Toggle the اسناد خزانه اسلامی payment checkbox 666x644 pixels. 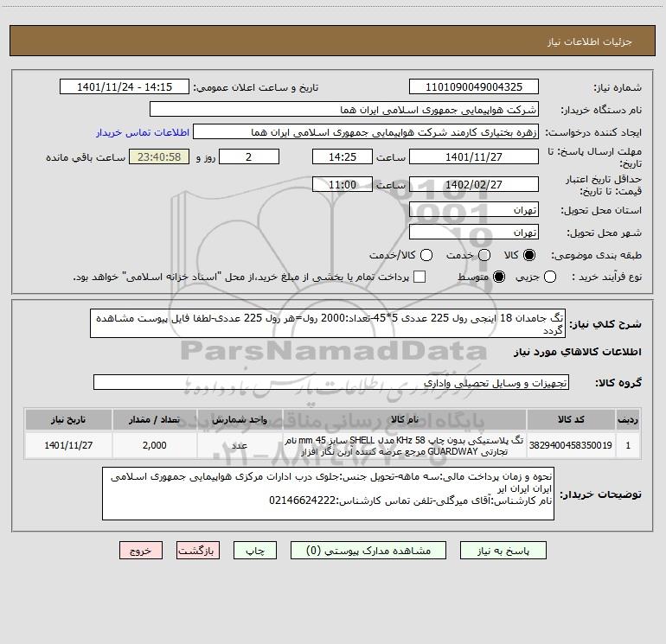pos(419,277)
